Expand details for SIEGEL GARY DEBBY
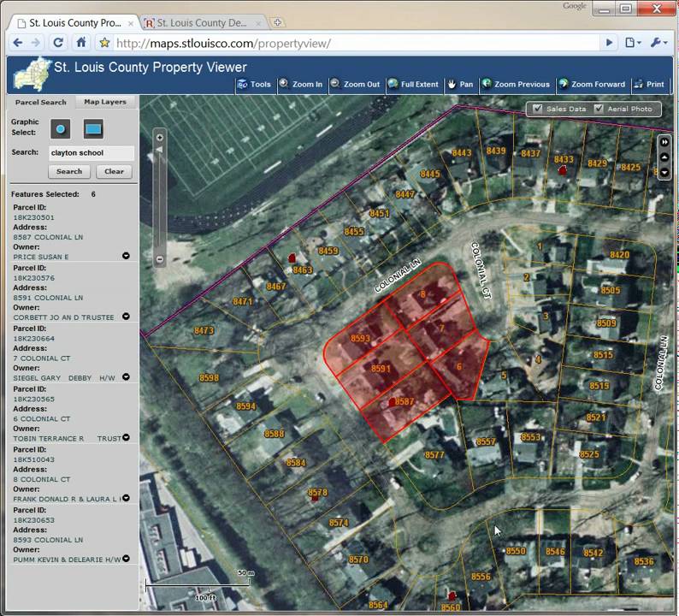Screen dimensions: 679x616 point(126,377)
